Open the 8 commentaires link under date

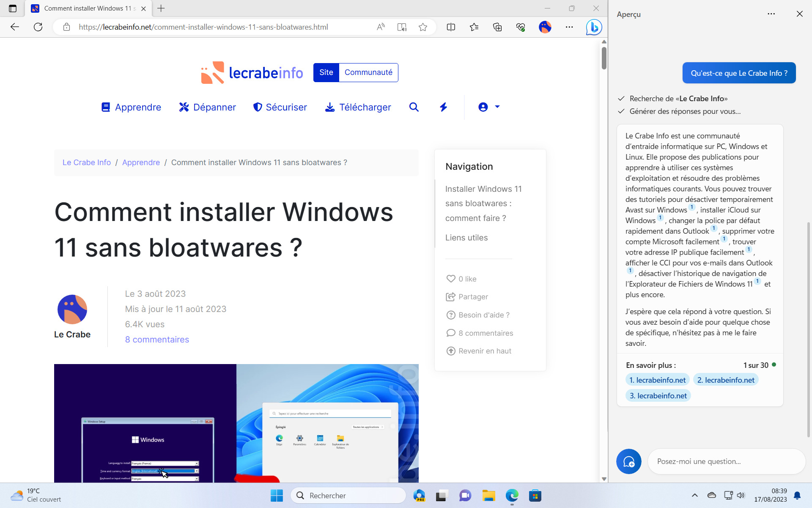[x=157, y=340]
